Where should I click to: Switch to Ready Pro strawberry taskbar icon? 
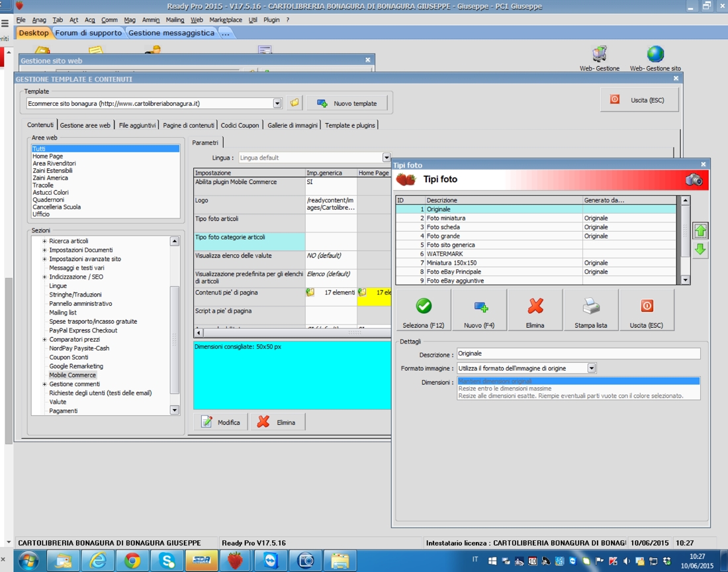pos(236,561)
